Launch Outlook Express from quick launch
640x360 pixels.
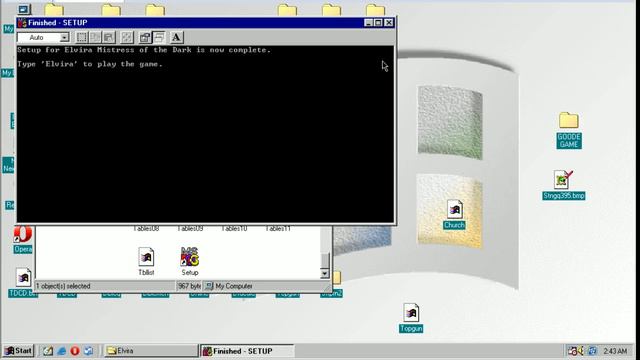(x=88, y=351)
